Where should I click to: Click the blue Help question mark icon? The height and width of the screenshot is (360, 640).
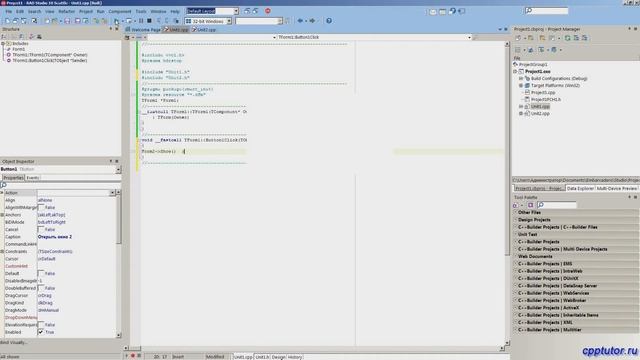pos(329,21)
